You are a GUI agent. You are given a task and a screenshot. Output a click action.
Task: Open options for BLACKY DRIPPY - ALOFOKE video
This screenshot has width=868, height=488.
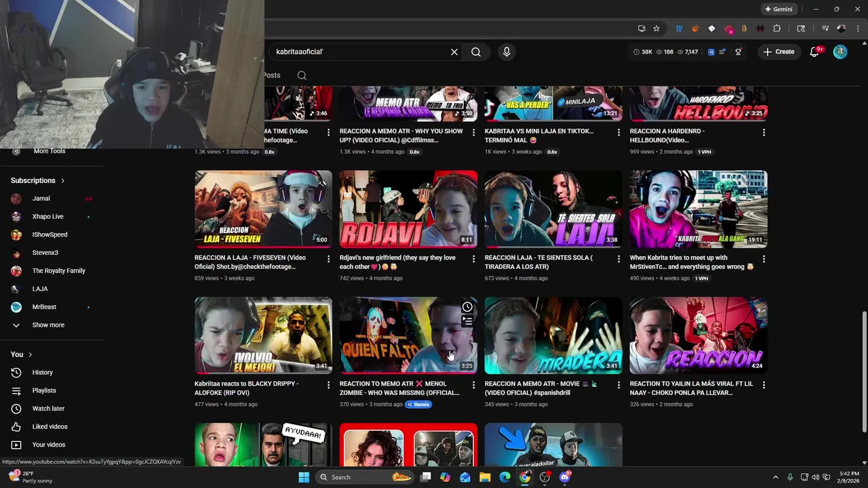pyautogui.click(x=329, y=385)
